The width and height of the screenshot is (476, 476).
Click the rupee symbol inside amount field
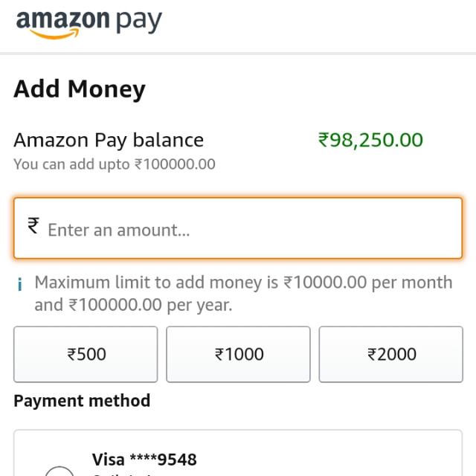(x=33, y=225)
